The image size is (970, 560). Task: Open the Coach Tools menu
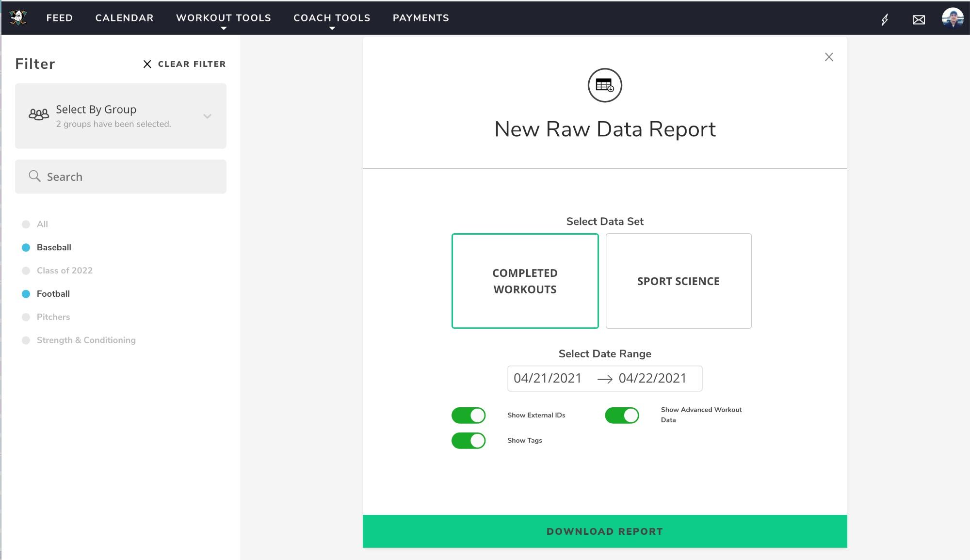(332, 18)
